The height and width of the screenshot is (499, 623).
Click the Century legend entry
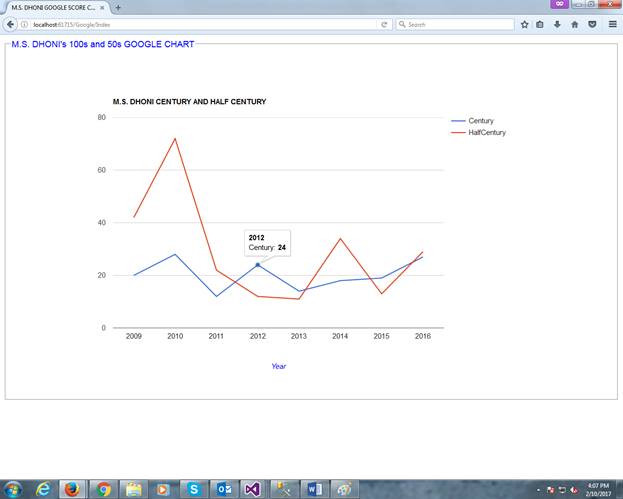point(472,121)
